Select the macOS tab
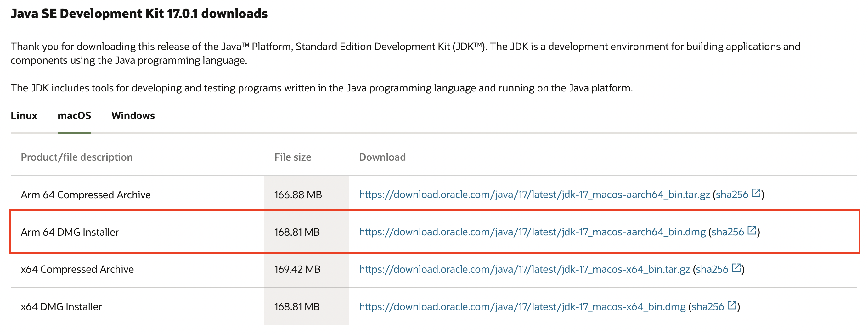 pyautogui.click(x=75, y=115)
